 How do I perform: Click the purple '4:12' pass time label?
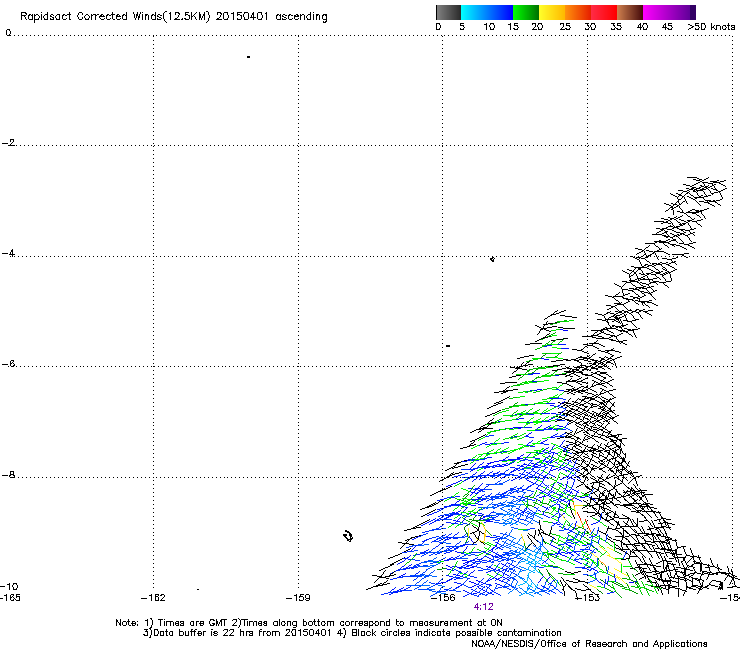tap(483, 607)
